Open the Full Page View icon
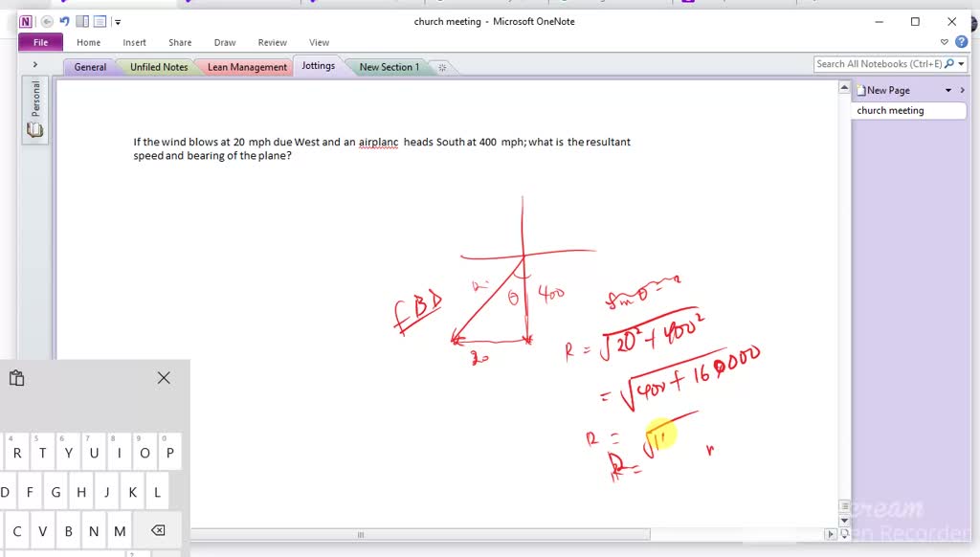Screen dimensions: 980x557 coord(100,21)
